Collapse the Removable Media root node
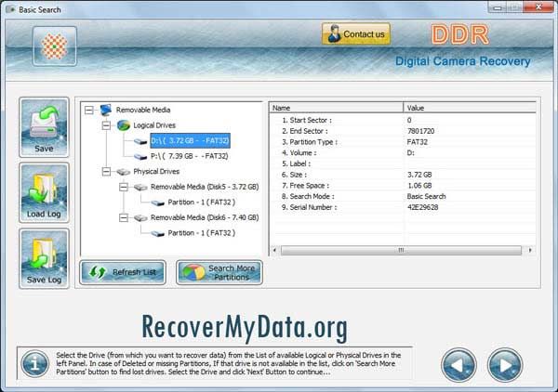This screenshot has height=392, width=558. pos(89,110)
